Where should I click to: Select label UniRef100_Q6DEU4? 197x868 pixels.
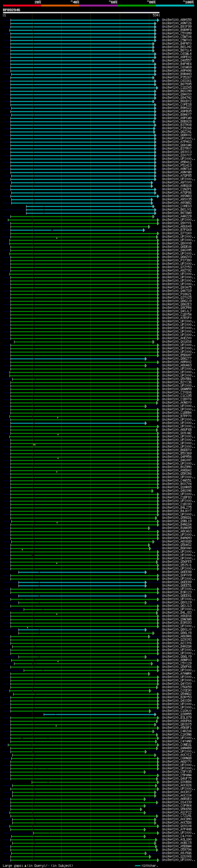pyautogui.click(x=177, y=247)
